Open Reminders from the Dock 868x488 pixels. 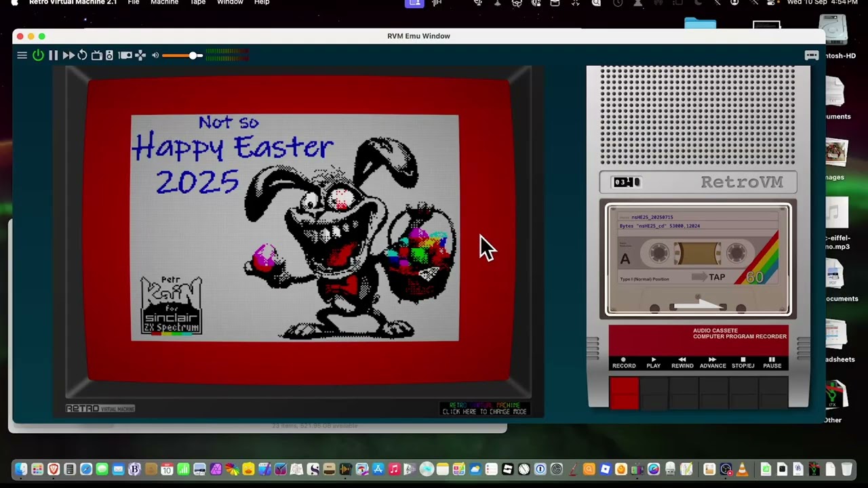492,469
